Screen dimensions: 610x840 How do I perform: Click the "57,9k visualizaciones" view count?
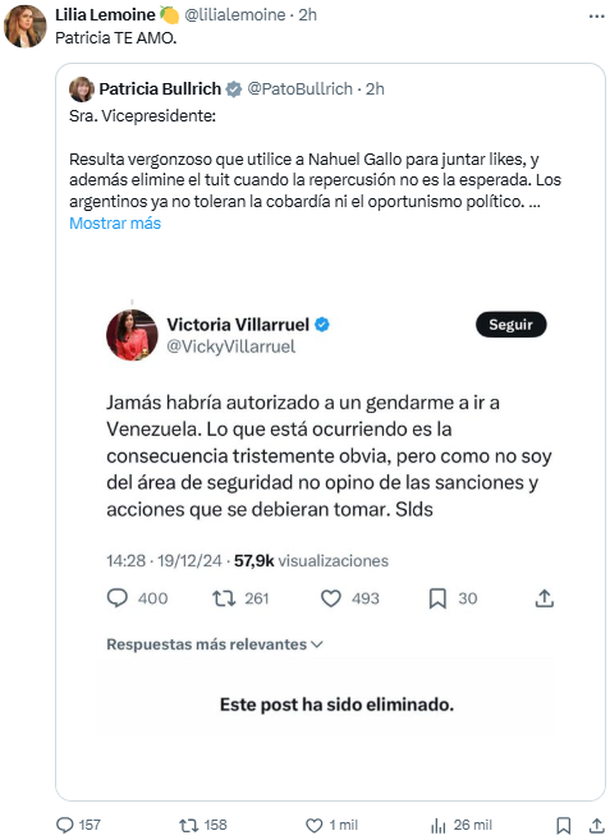[x=311, y=561]
